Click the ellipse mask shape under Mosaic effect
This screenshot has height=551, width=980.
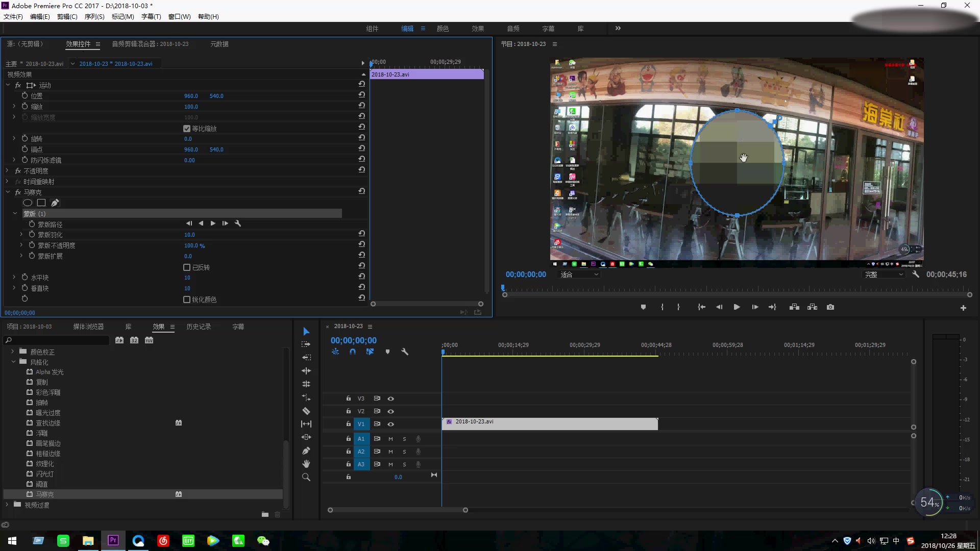click(28, 203)
